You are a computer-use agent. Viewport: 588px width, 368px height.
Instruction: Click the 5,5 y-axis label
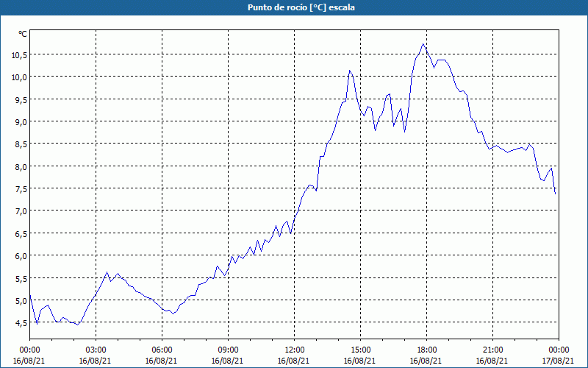click(21, 279)
